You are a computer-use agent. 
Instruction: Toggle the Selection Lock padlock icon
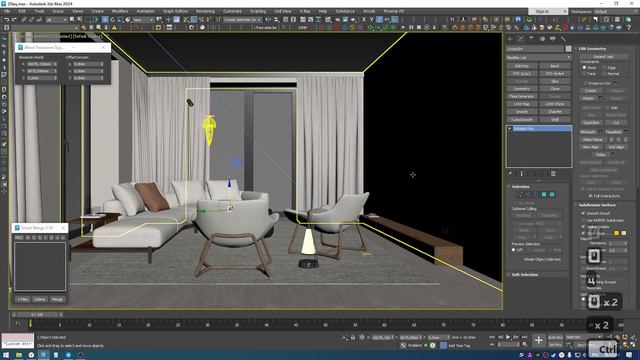pyautogui.click(x=353, y=338)
